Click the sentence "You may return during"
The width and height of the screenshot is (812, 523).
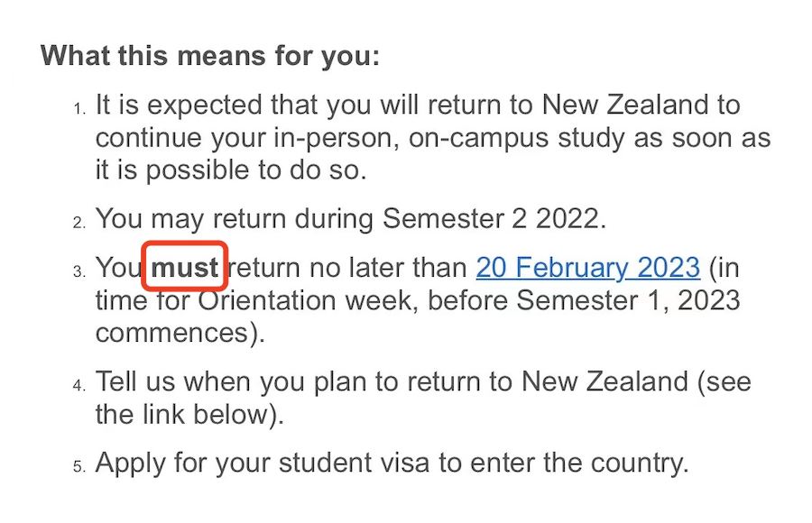click(x=235, y=219)
